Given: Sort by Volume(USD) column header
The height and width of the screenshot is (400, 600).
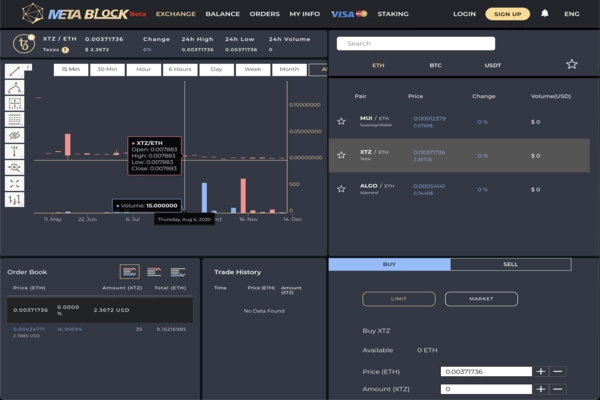Looking at the screenshot, I should point(551,96).
